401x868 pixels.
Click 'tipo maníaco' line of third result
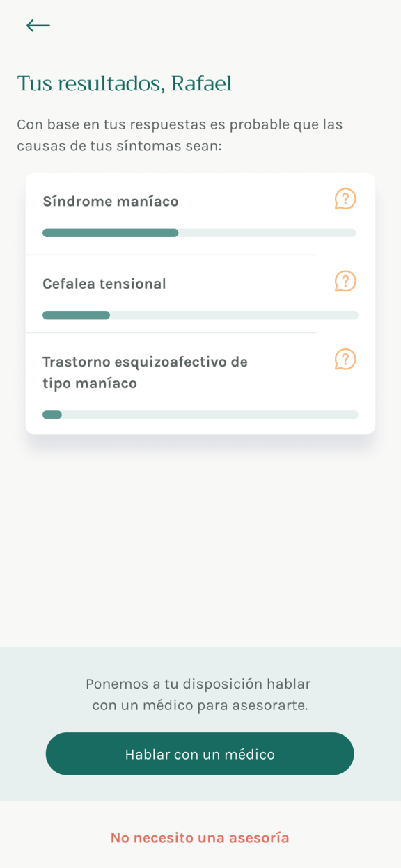tap(90, 383)
